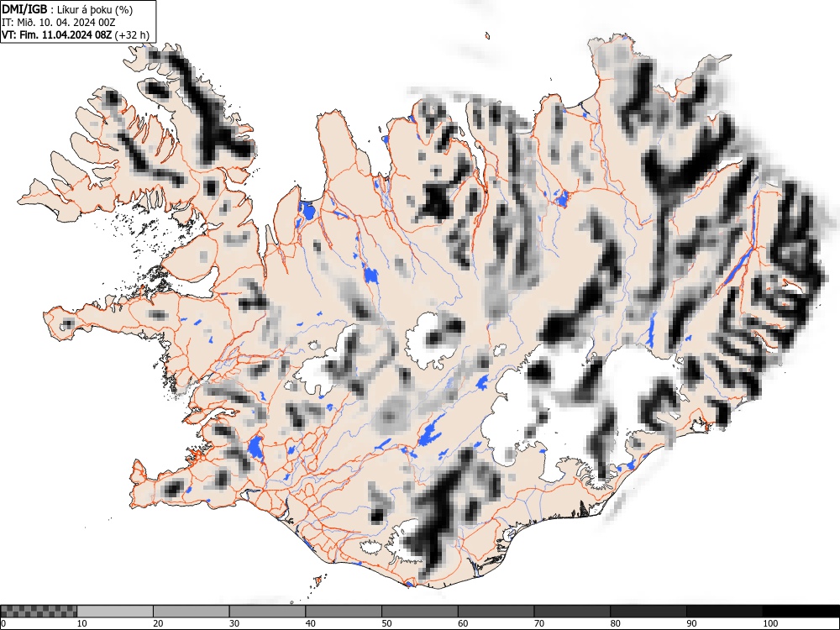Click the '30' label under the color scale
840x630 pixels.
coord(234,623)
